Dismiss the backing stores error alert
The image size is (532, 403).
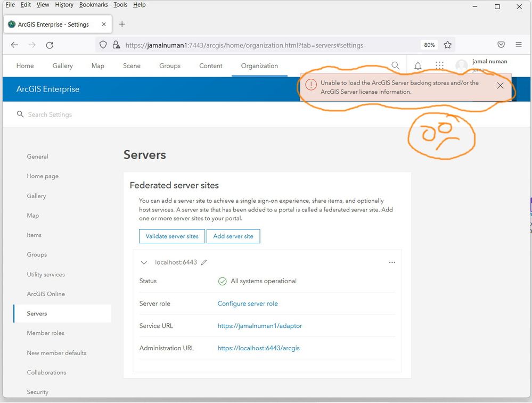pyautogui.click(x=500, y=86)
